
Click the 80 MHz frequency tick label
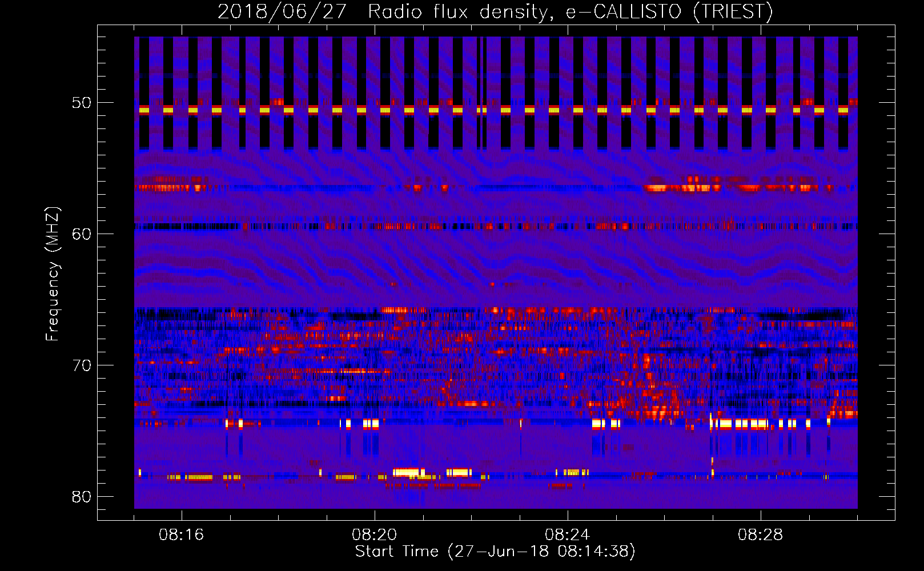[x=82, y=497]
